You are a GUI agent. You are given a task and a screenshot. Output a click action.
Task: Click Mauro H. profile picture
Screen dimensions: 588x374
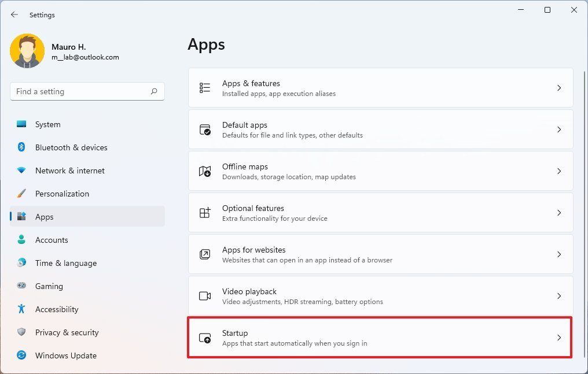point(27,51)
